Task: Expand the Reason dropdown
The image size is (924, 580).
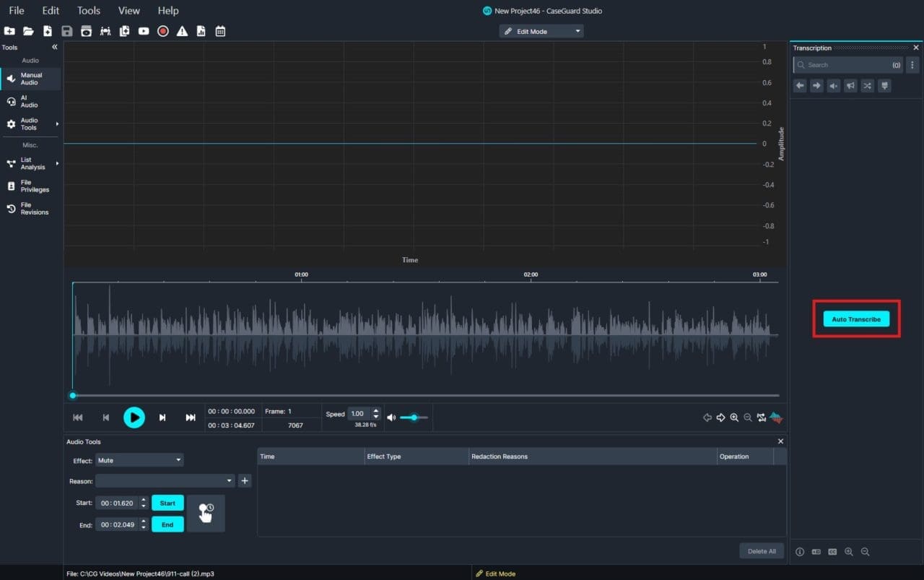Action: (166, 480)
